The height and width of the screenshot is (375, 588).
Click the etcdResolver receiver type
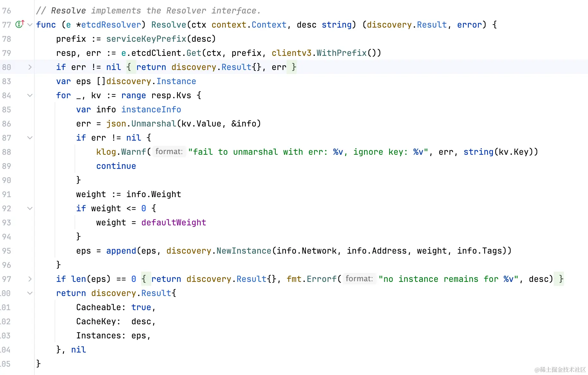pyautogui.click(x=111, y=25)
